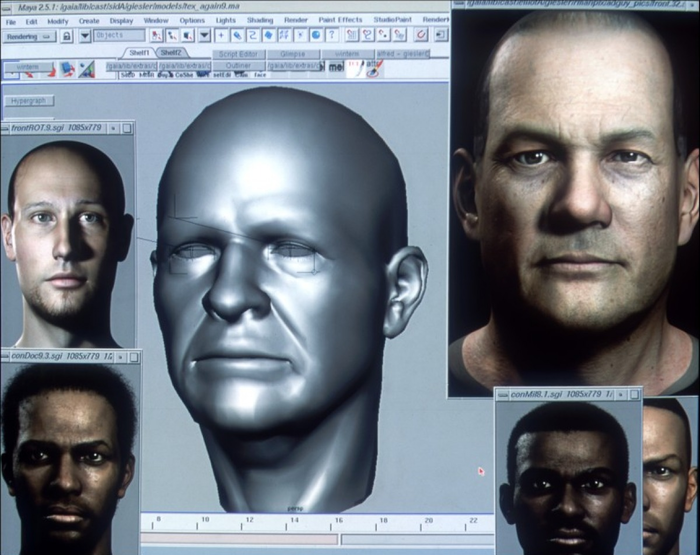Switch to the Shelf2 tab
This screenshot has width=700, height=555.
171,52
